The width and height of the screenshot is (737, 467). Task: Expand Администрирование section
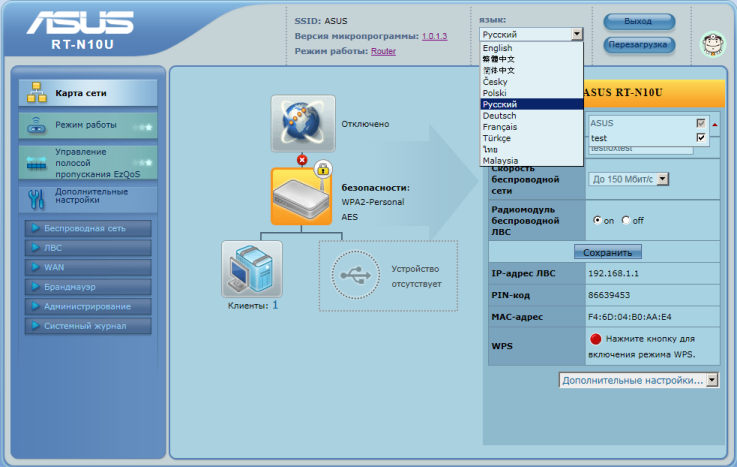pos(88,306)
